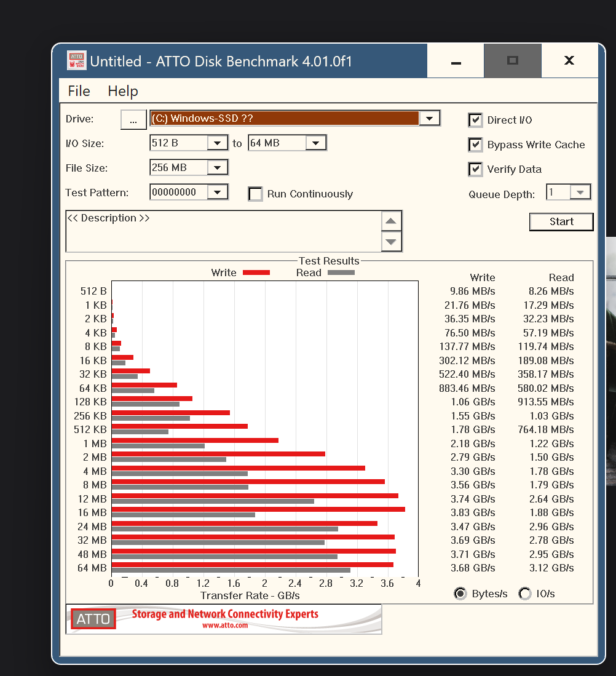This screenshot has height=676, width=616.
Task: Maximize the ATTO Disk Benchmark window
Action: point(513,61)
